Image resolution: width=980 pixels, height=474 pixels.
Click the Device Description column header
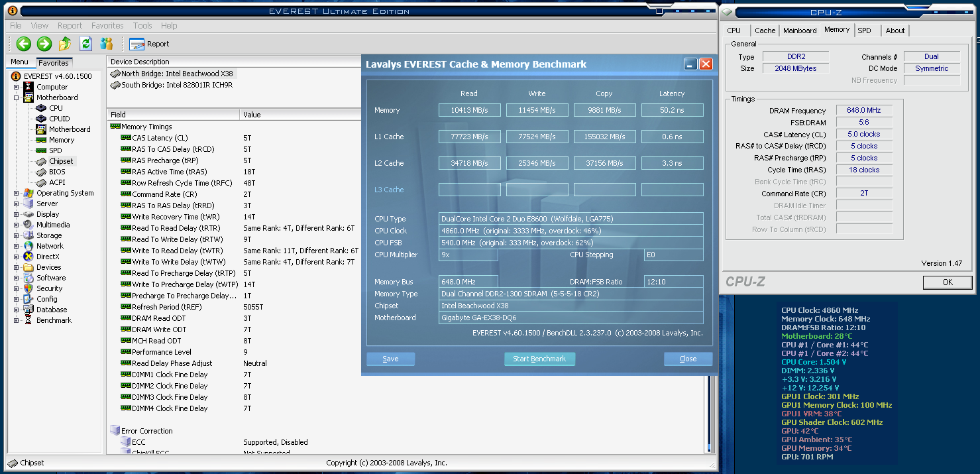(x=234, y=62)
